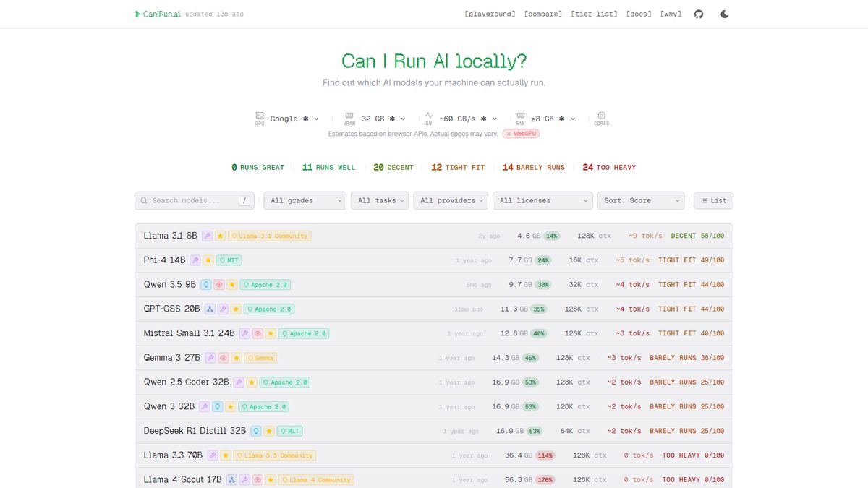Image resolution: width=868 pixels, height=488 pixels.
Task: Open the All tasks dropdown
Action: tap(380, 200)
